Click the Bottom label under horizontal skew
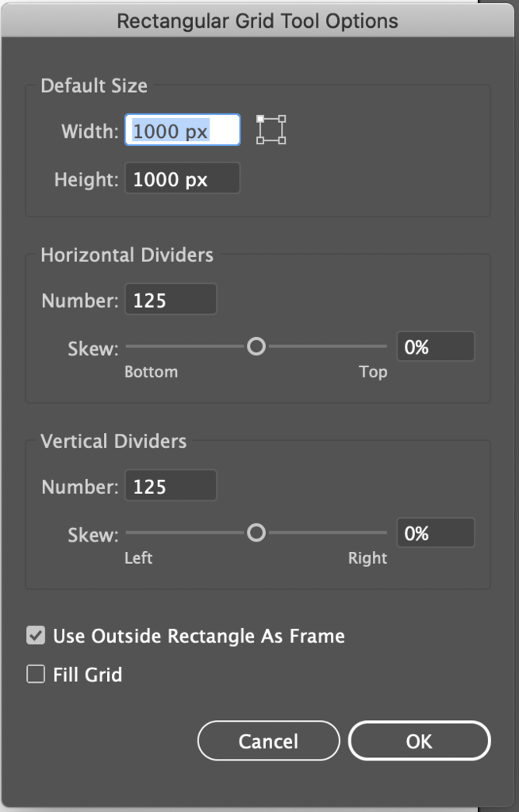The width and height of the screenshot is (519, 812). pos(151,372)
